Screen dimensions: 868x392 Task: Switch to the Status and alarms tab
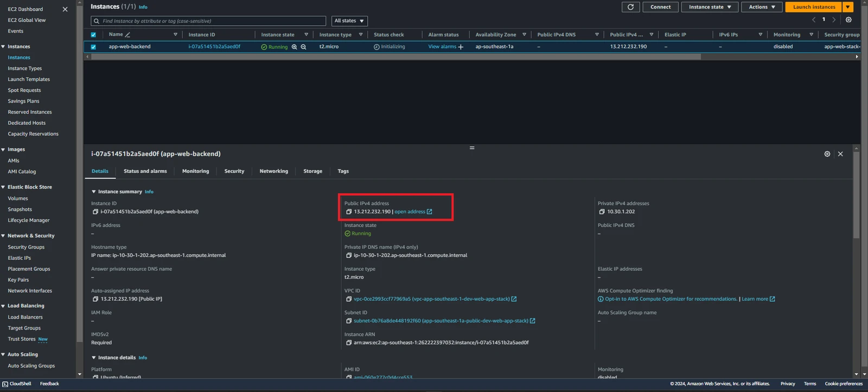[145, 172]
